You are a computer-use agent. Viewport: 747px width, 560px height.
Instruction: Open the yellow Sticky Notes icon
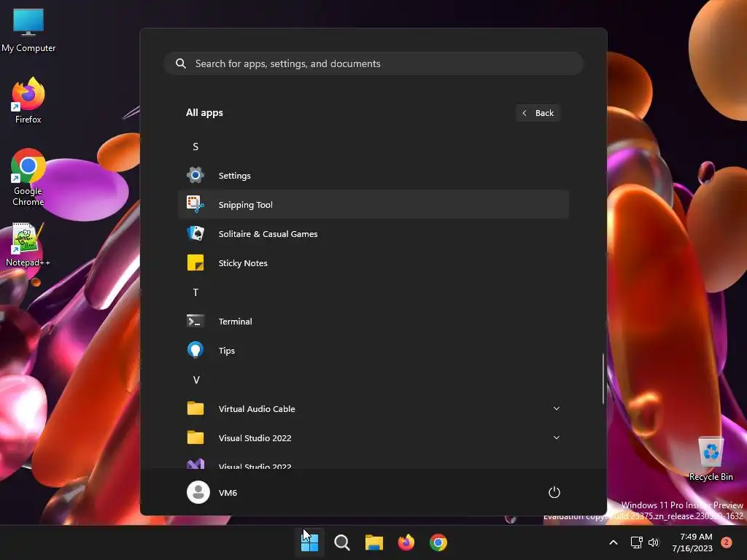coord(196,262)
